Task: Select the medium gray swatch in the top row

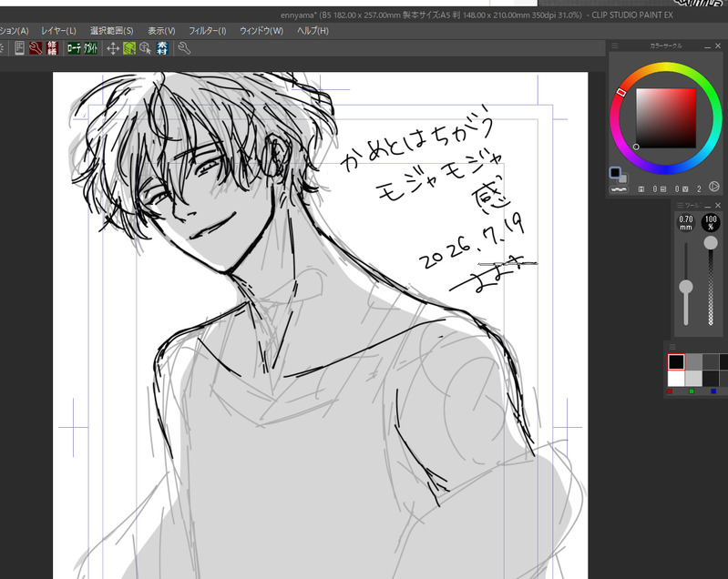Action: click(x=693, y=362)
